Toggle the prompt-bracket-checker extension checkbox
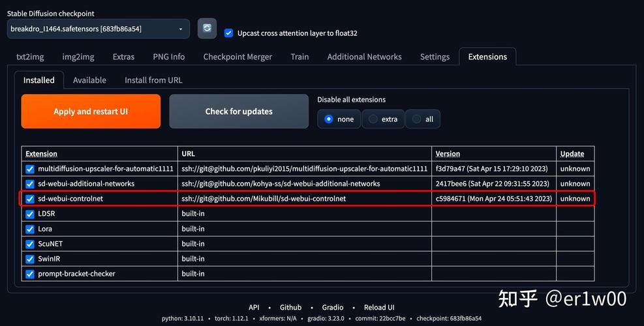 (30, 274)
